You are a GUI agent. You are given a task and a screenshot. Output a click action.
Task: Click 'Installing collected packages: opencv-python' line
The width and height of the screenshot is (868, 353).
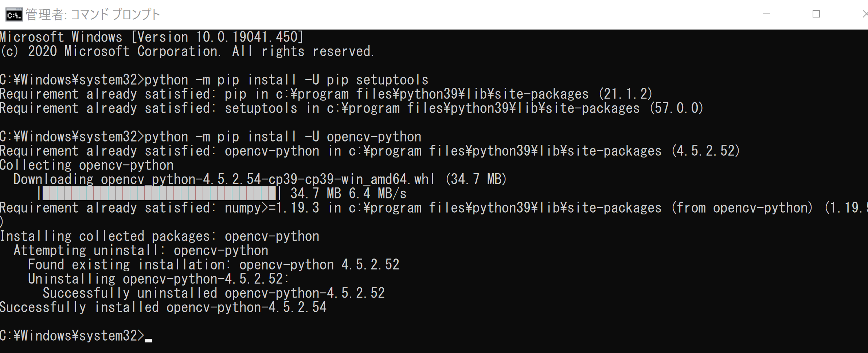point(160,236)
